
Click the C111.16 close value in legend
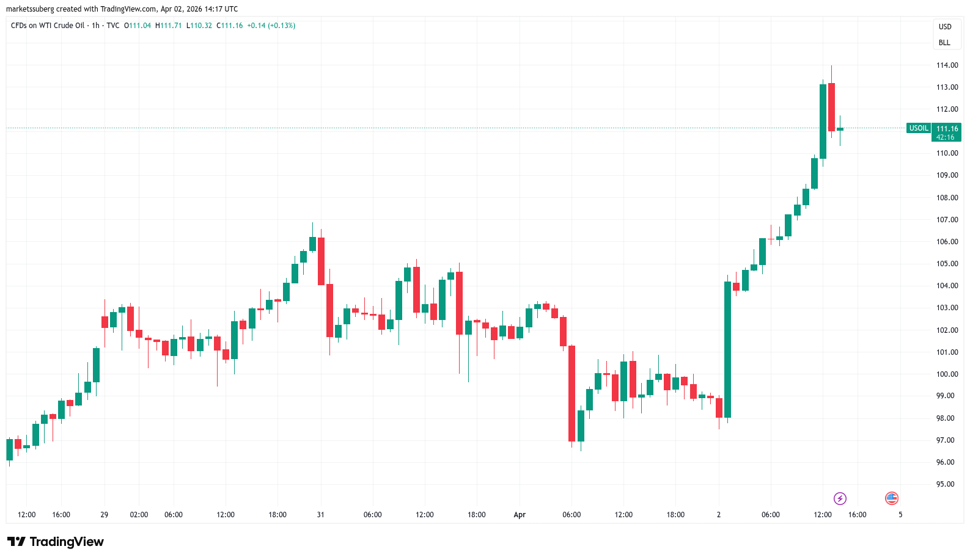(230, 26)
